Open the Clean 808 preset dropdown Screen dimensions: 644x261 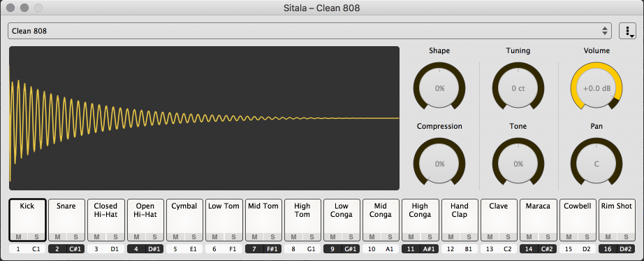click(309, 31)
